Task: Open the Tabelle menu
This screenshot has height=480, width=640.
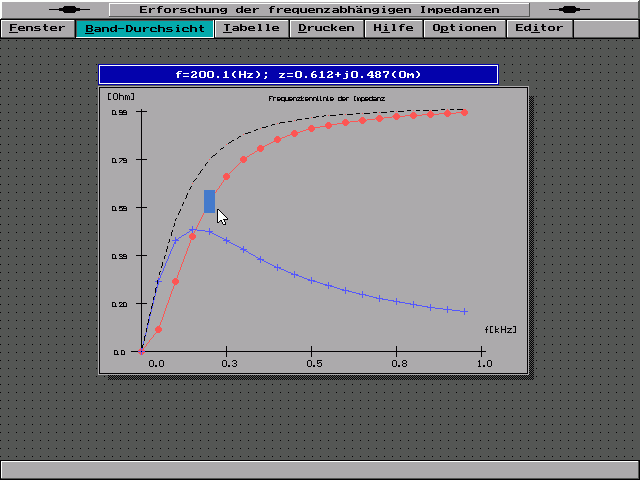Action: (252, 28)
